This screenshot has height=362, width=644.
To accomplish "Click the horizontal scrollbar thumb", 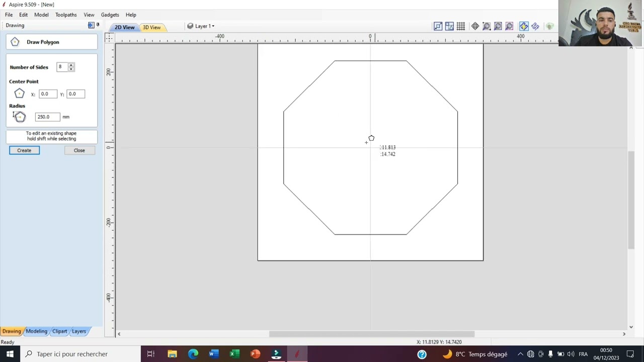I will [x=372, y=334].
